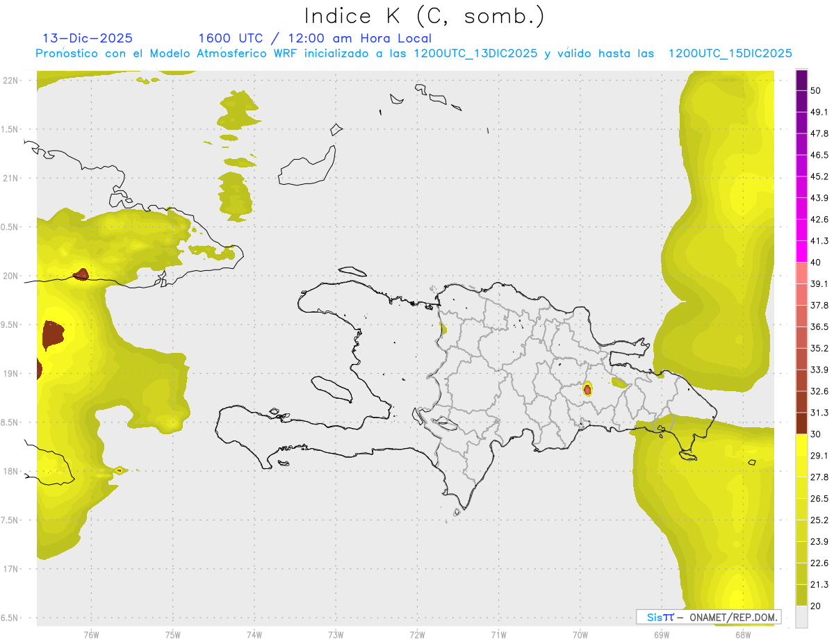Pick the bright magenta swatch above 40
The width and height of the screenshot is (834, 644).
pos(801,251)
